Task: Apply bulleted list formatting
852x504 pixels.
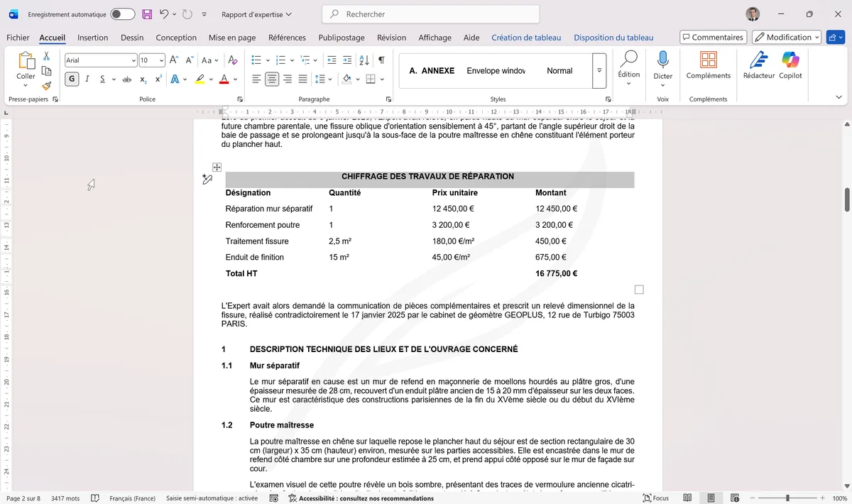Action: (x=256, y=60)
